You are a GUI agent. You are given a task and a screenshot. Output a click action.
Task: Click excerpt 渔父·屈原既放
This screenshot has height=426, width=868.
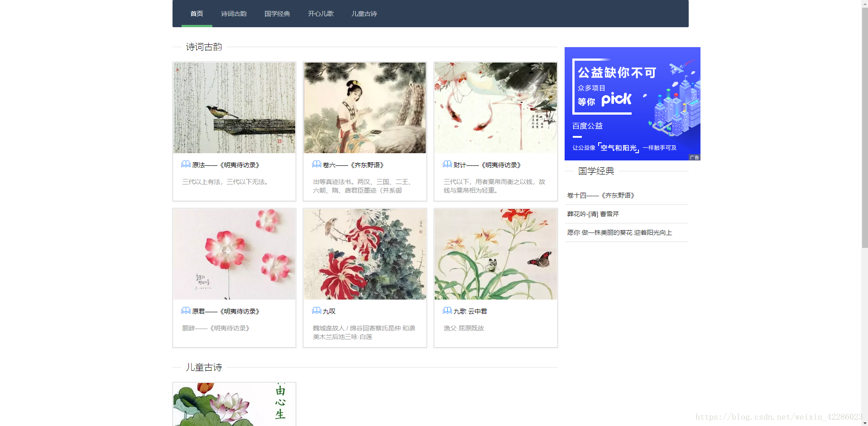[464, 328]
